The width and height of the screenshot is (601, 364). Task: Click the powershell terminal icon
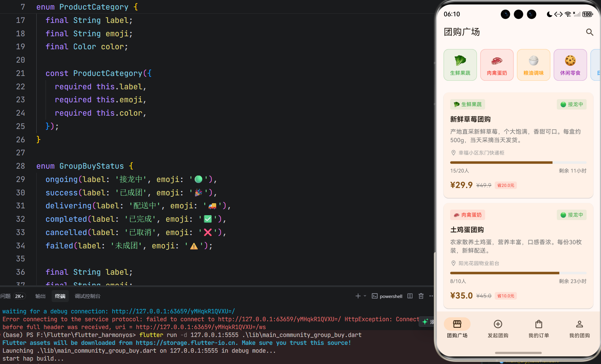coord(375,296)
